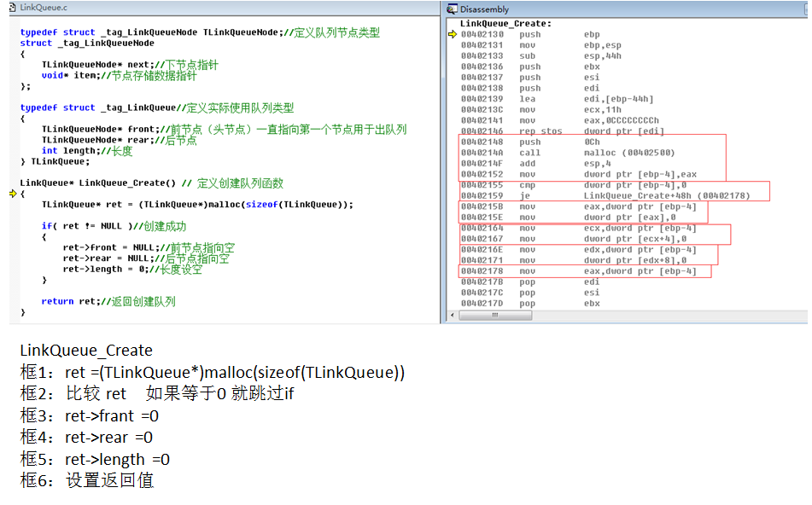812x505 pixels.
Task: Click the 0040215B mov eax line
Action: click(x=578, y=206)
